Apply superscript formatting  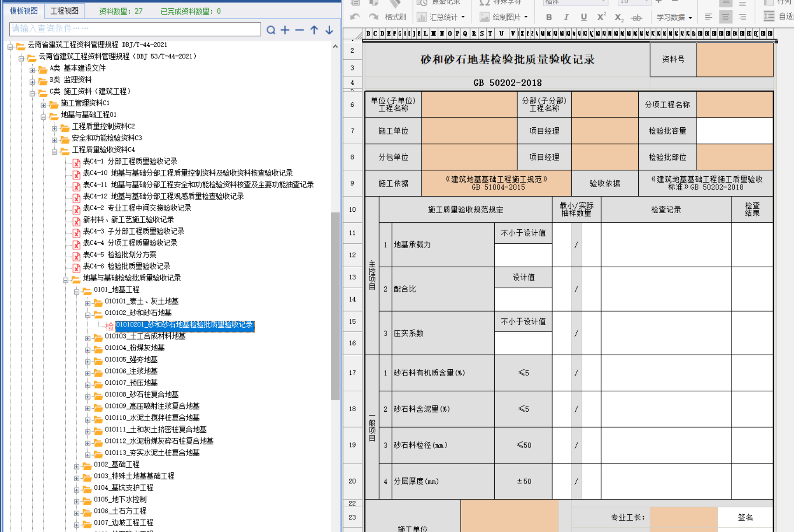[x=601, y=17]
